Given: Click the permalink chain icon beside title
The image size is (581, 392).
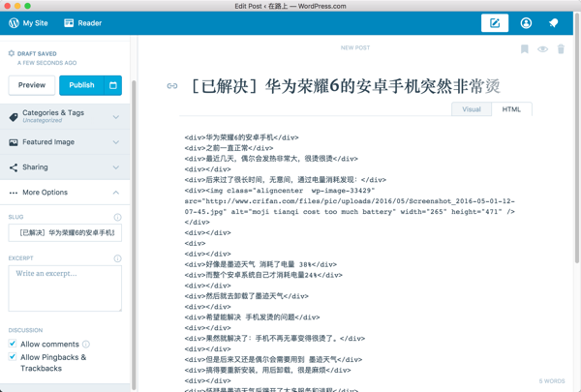Looking at the screenshot, I should [x=172, y=86].
